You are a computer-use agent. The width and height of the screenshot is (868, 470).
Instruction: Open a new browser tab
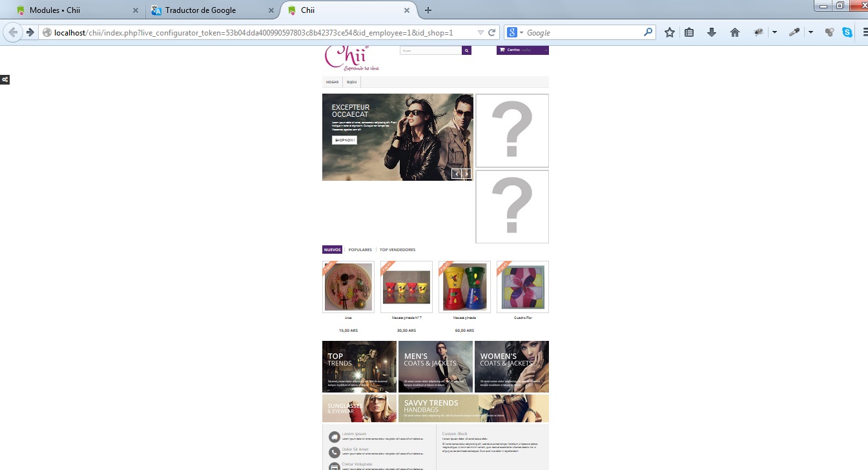[428, 10]
